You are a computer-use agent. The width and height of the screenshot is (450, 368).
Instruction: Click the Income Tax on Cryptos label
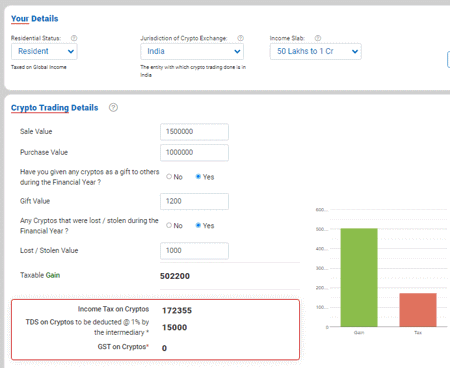click(x=113, y=309)
